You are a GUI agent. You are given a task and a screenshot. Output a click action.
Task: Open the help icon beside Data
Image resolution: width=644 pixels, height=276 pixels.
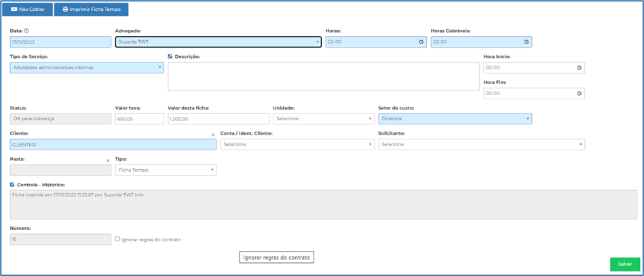coord(26,31)
